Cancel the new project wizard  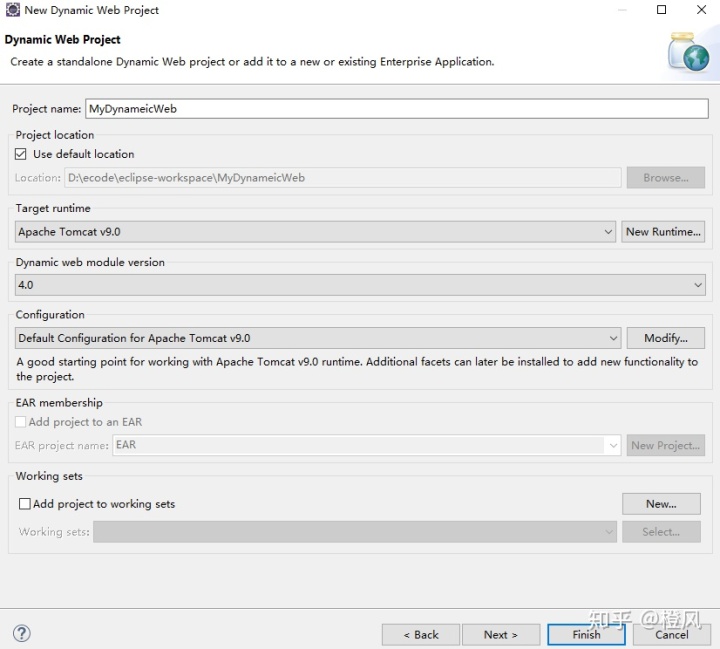click(x=671, y=635)
